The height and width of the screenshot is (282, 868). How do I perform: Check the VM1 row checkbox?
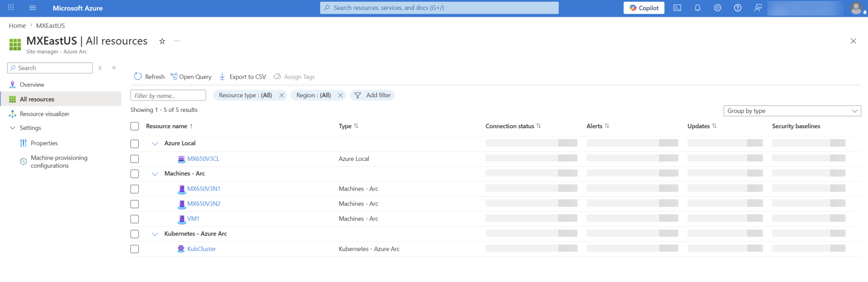click(x=135, y=219)
